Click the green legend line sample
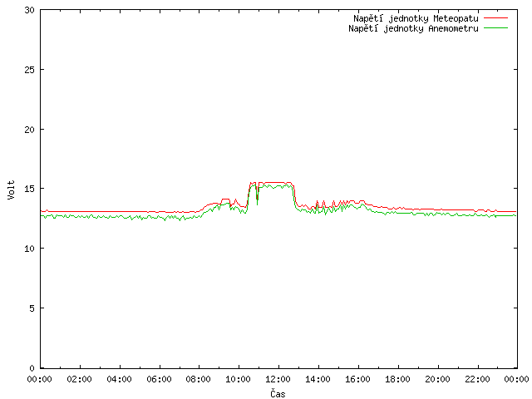The height and width of the screenshot is (399, 532). (495, 27)
